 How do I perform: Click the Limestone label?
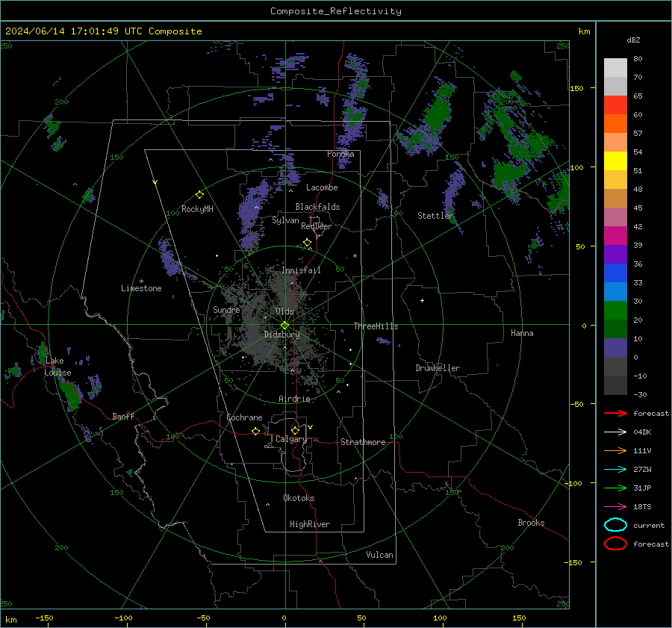point(141,288)
